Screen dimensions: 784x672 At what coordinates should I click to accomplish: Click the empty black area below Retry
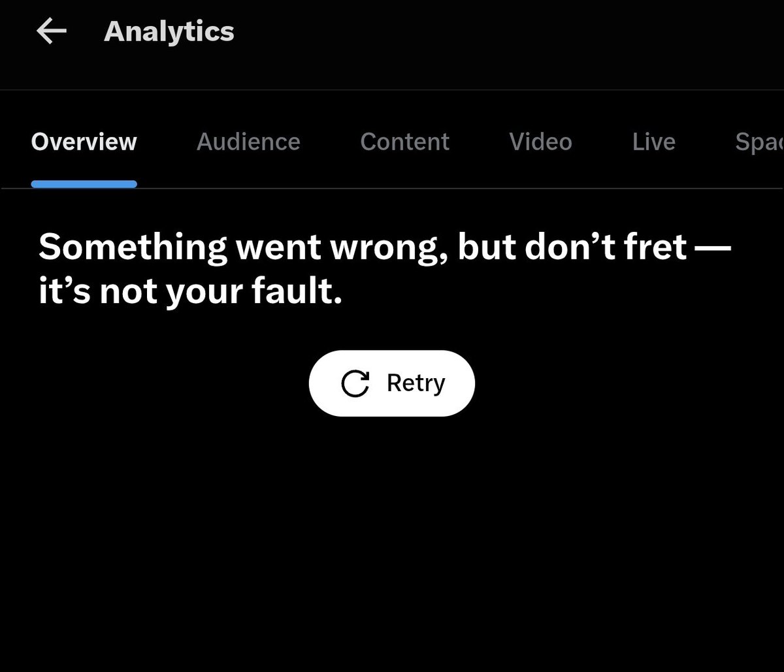point(392,542)
